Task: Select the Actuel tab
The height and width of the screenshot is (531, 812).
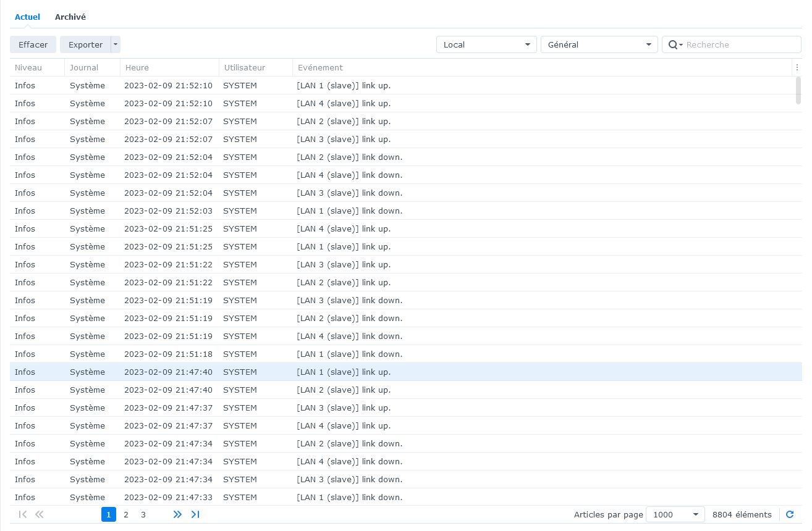Action: [x=27, y=17]
